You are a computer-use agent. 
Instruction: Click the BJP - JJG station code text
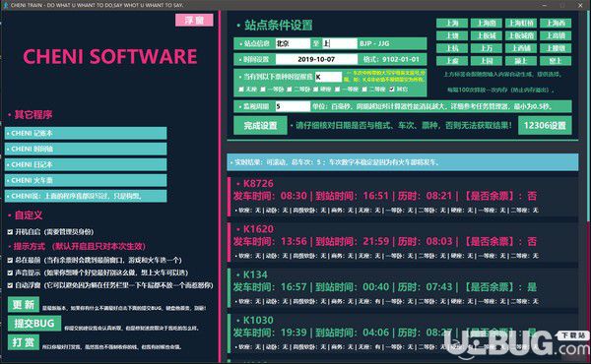click(x=374, y=43)
